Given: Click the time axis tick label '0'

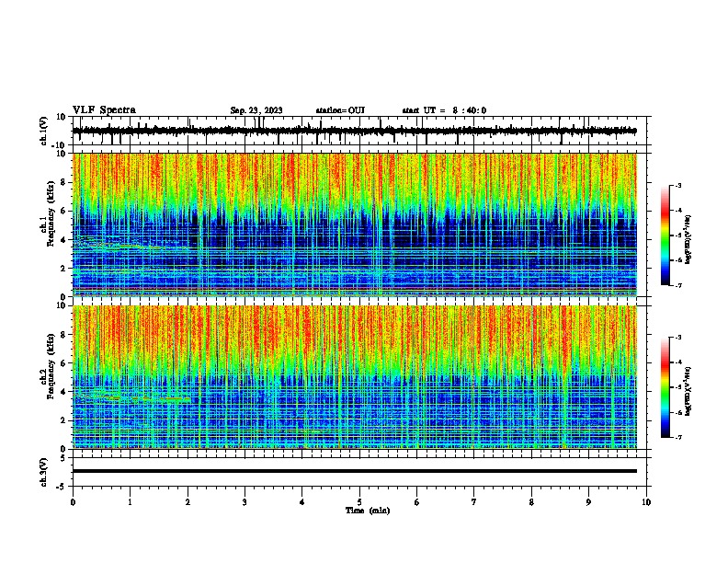Looking at the screenshot, I should click(73, 502).
